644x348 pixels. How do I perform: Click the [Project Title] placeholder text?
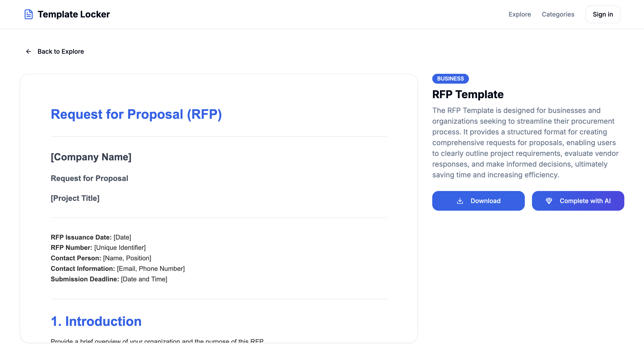point(75,198)
